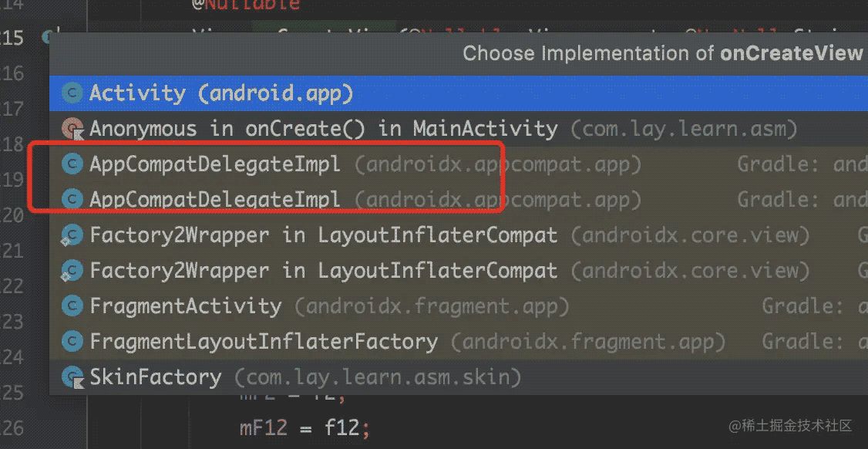Viewport: 868px width, 449px height.
Task: Jump to FragmentLayoutInflaterFactory implementation
Action: tap(264, 341)
